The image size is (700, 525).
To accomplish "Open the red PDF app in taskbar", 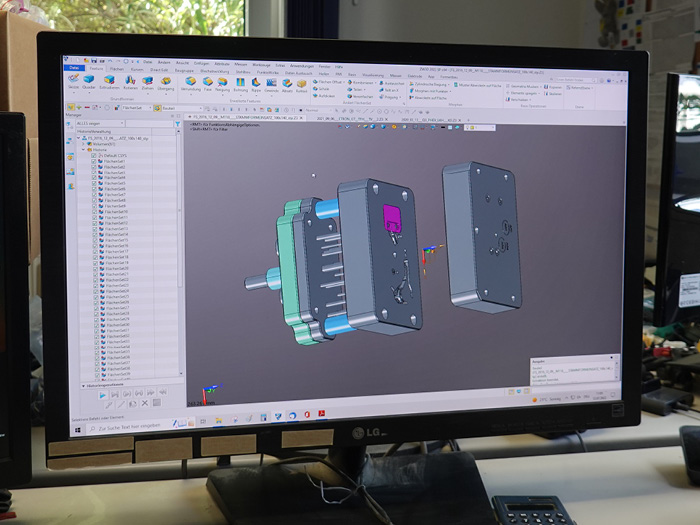I will point(321,414).
